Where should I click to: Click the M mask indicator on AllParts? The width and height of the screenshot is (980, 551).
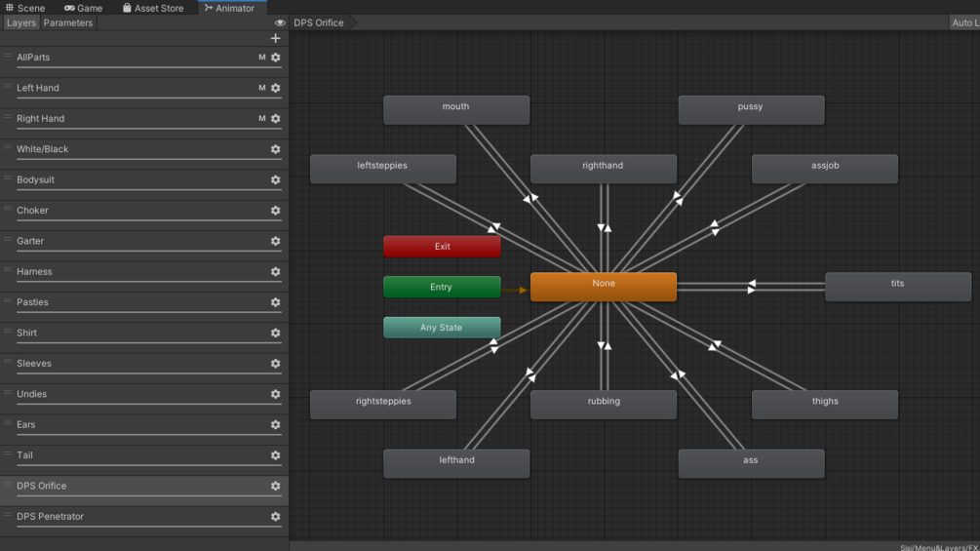click(262, 57)
